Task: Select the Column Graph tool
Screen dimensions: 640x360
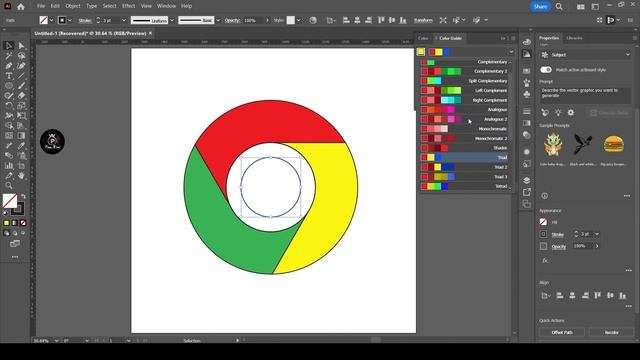Action: coord(9,166)
